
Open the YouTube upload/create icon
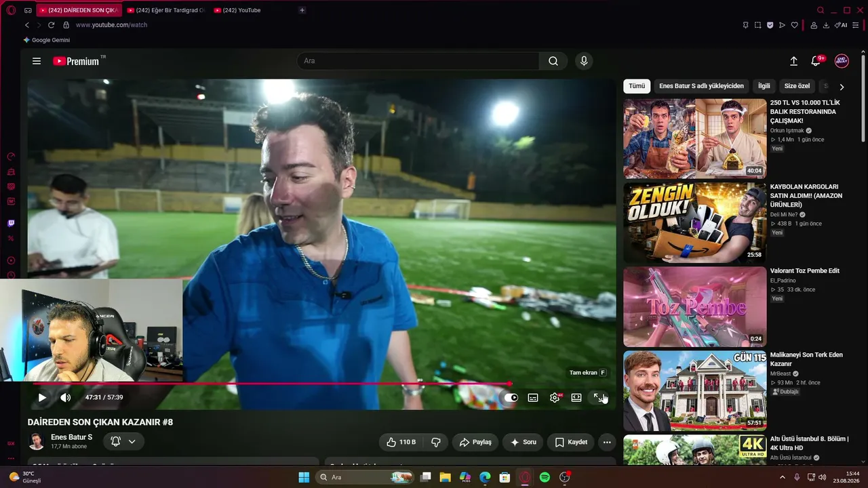tap(793, 61)
